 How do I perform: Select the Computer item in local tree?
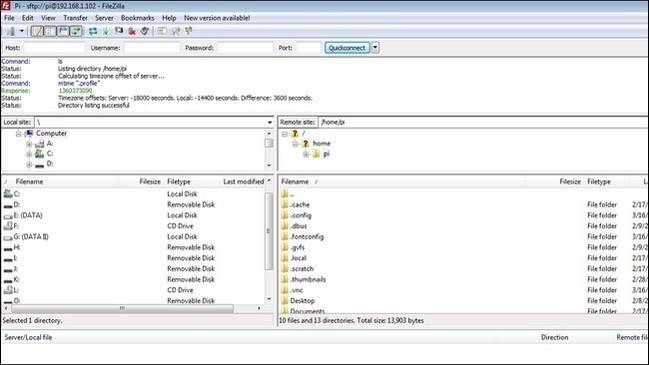click(x=51, y=133)
